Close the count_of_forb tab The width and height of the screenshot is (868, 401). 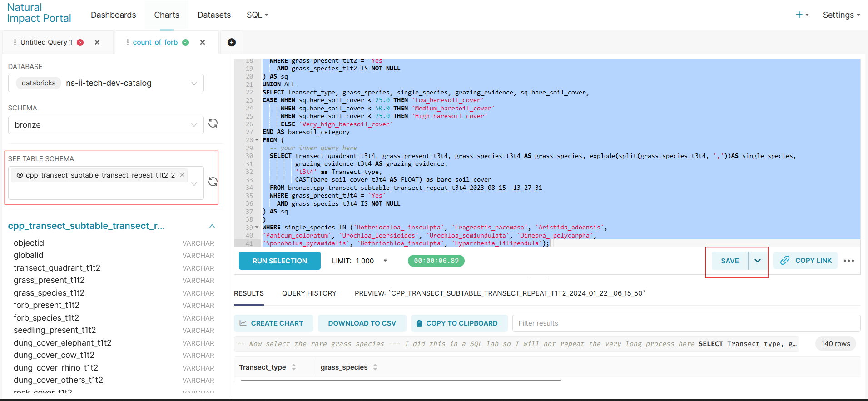click(203, 42)
